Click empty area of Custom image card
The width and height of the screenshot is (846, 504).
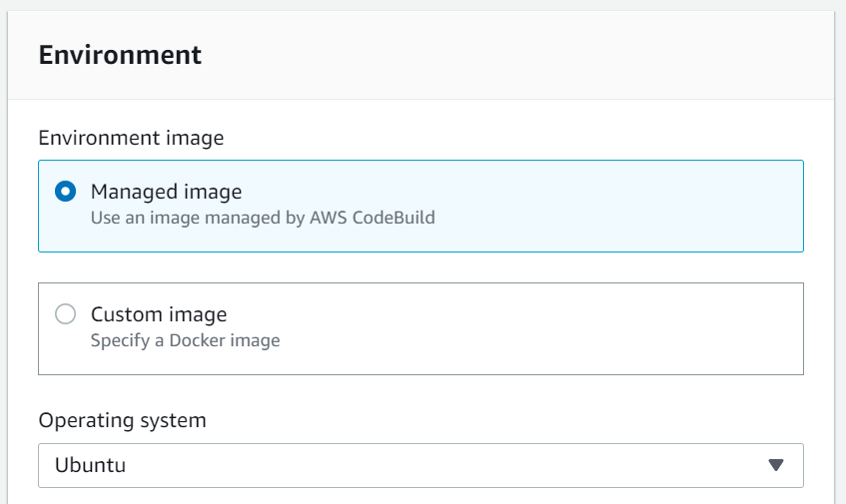coord(599,328)
